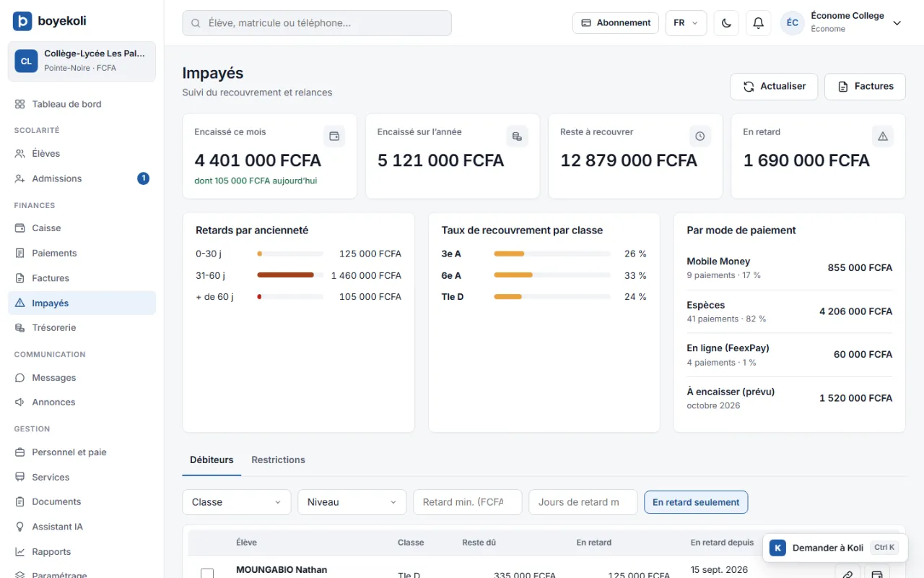Screen dimensions: 924x578
Task: Click the boyekoli logo icon
Action: tap(22, 21)
